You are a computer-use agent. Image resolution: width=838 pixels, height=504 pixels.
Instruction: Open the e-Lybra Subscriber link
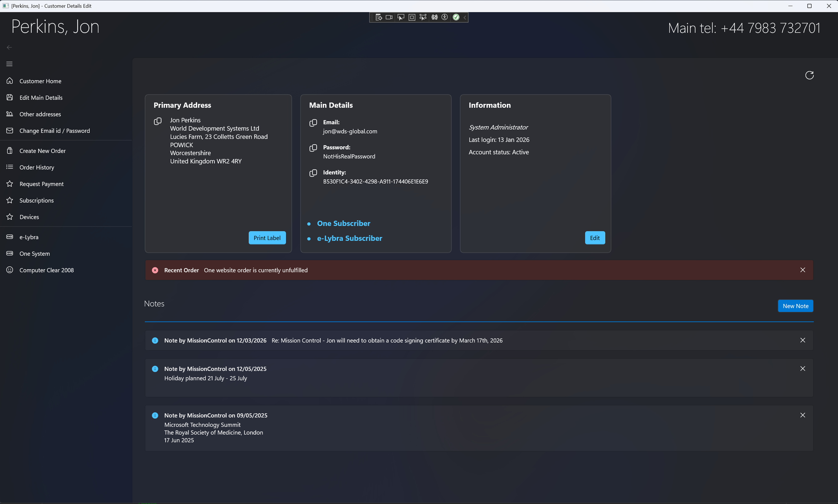[349, 238]
